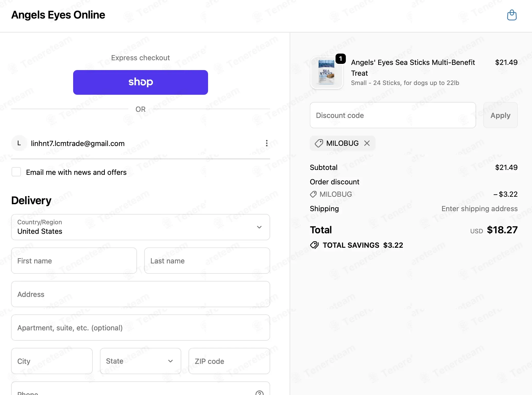
Task: Click the MILOBUG order discount tag icon
Action: click(x=313, y=194)
